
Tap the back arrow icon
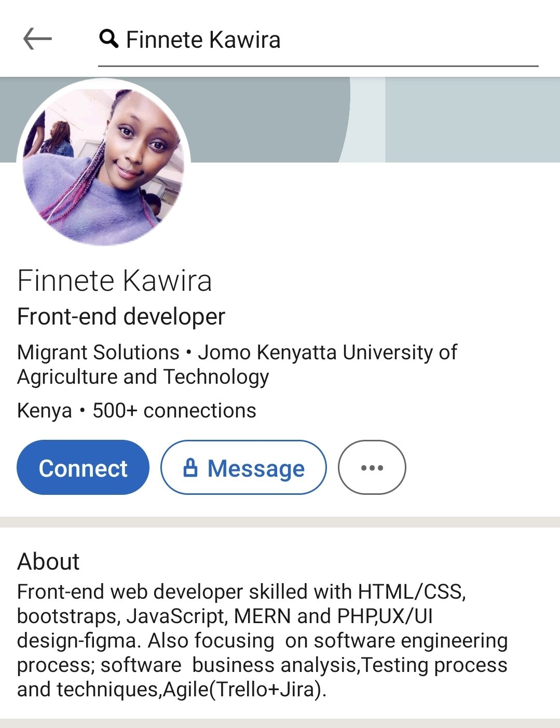(x=37, y=39)
